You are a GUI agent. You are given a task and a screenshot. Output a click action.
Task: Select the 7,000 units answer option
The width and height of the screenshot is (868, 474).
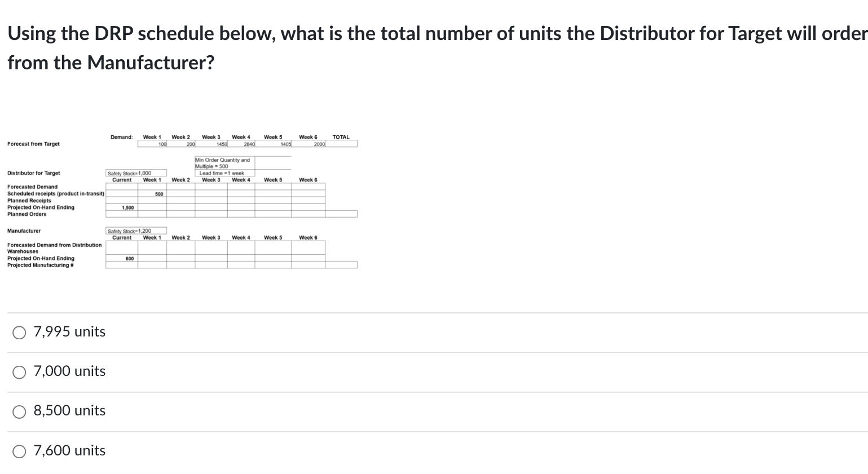click(19, 371)
